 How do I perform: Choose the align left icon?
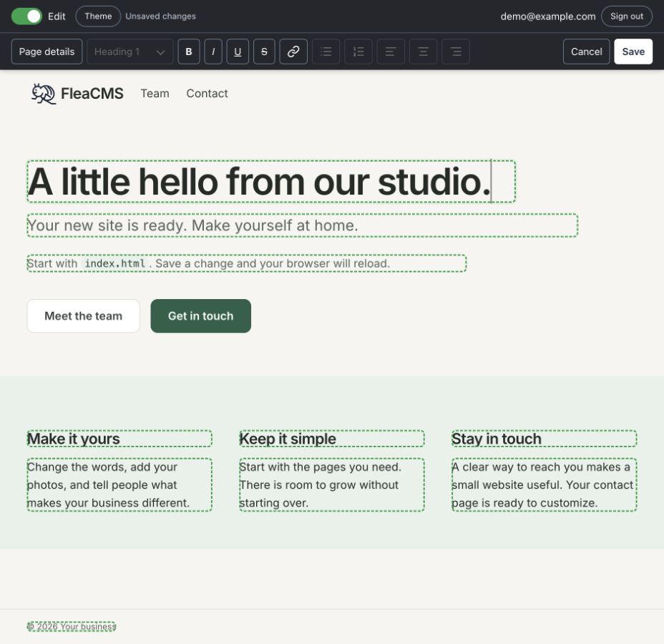[x=391, y=52]
